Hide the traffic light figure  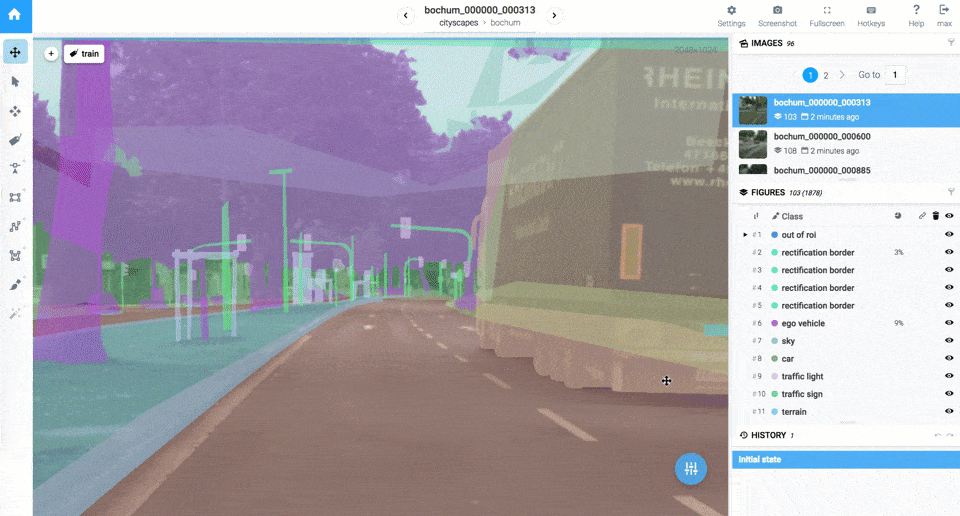coord(949,376)
